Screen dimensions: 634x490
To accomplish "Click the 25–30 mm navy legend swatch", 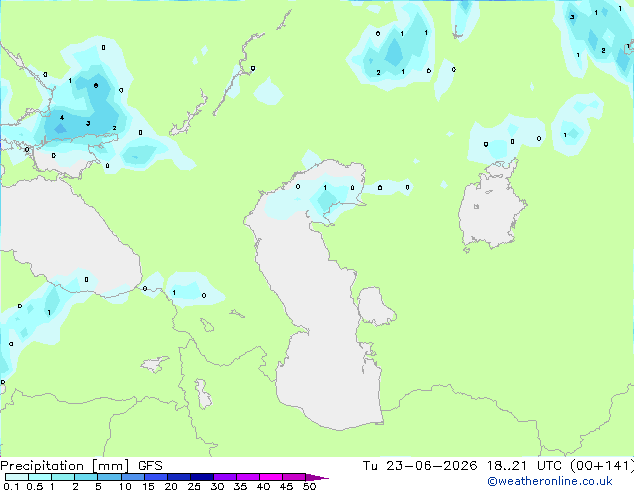I will click(x=202, y=477).
